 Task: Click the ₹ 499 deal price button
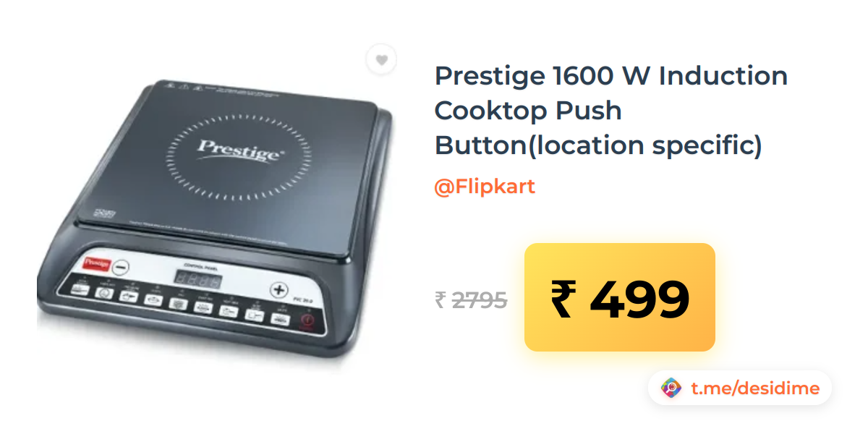pos(620,297)
